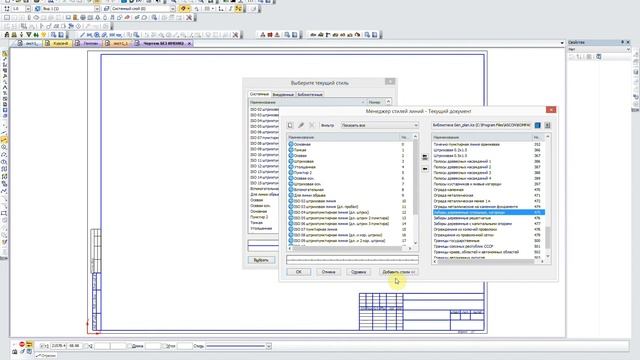Activate the 'Чертеж БЕЗ ИМЕНИ2' document tab
Viewport: 640px width, 360px height.
tap(164, 43)
